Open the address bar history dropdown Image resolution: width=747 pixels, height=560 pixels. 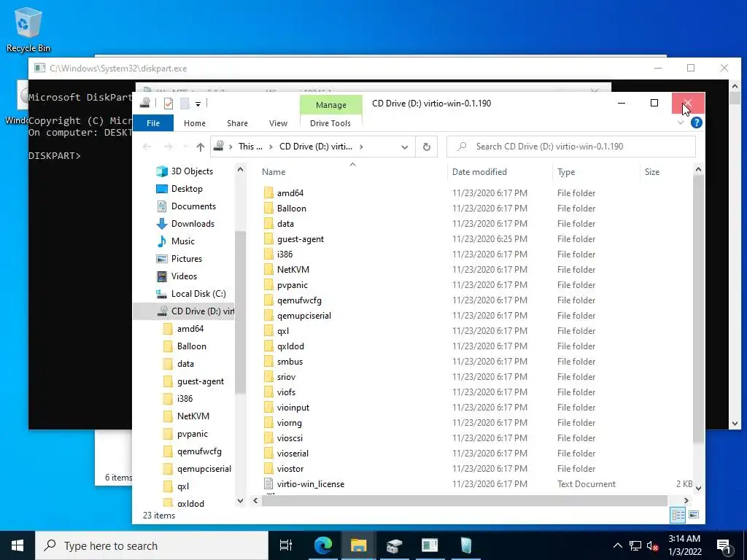(404, 147)
